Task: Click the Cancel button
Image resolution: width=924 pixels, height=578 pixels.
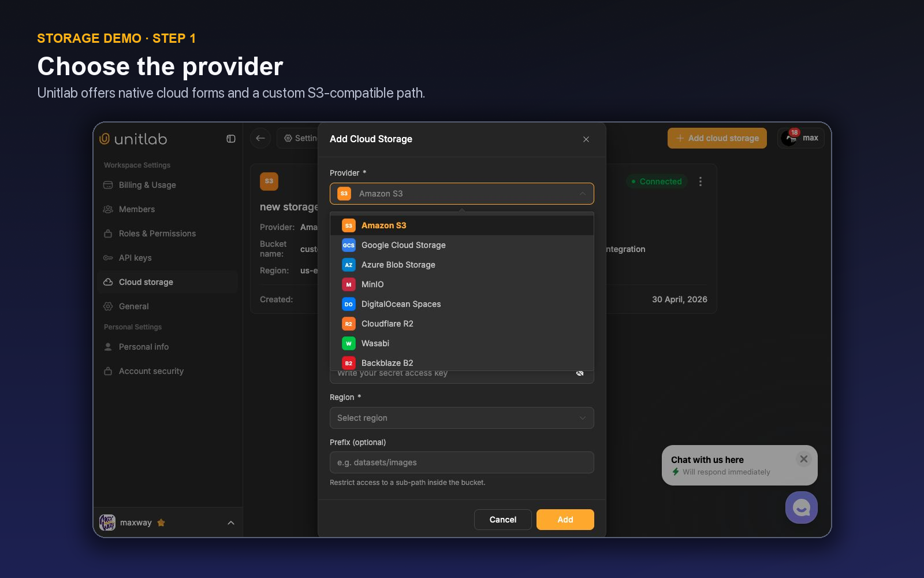Action: pyautogui.click(x=502, y=520)
